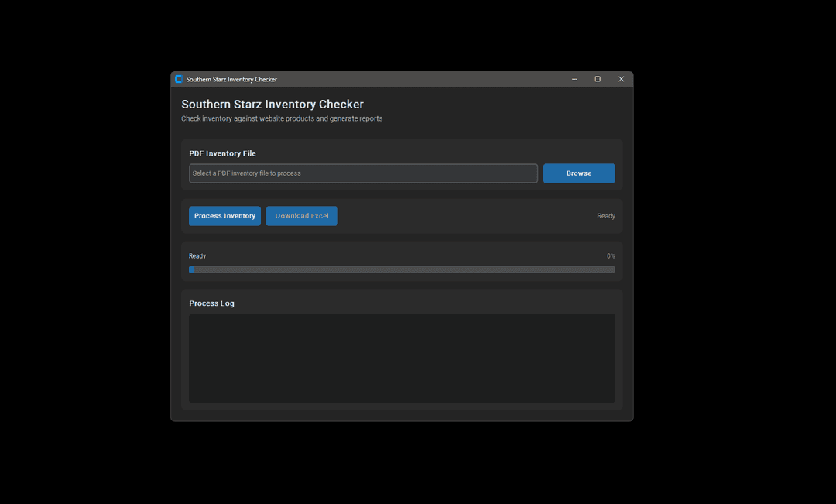The width and height of the screenshot is (836, 504).
Task: Click the progress bar track
Action: (x=403, y=269)
